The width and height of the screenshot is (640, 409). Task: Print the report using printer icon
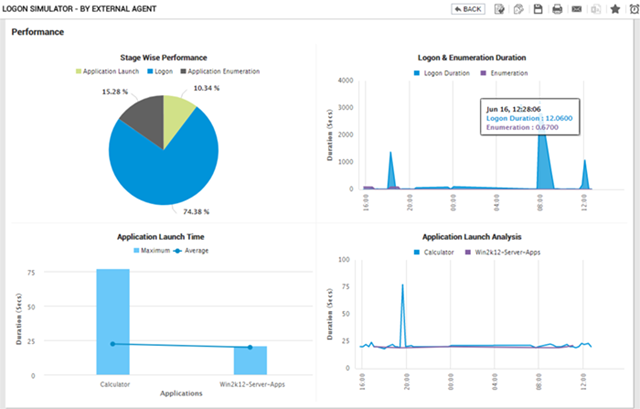[x=557, y=9]
